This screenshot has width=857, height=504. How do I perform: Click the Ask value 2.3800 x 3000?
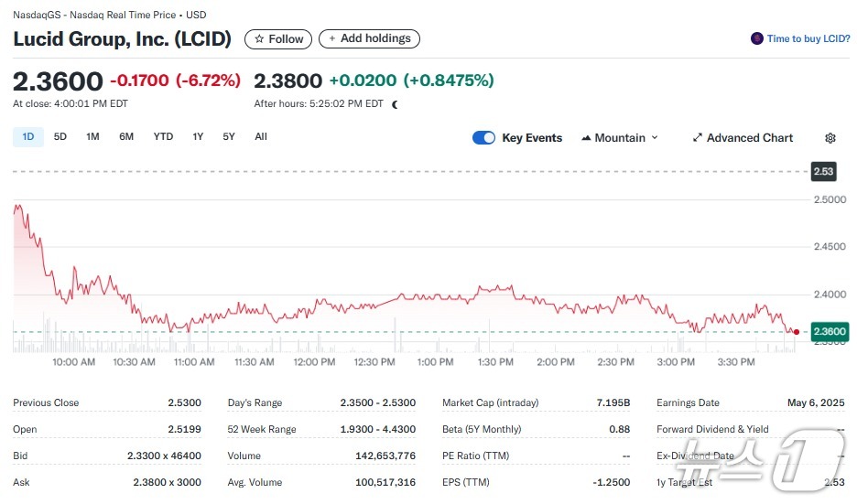click(167, 483)
